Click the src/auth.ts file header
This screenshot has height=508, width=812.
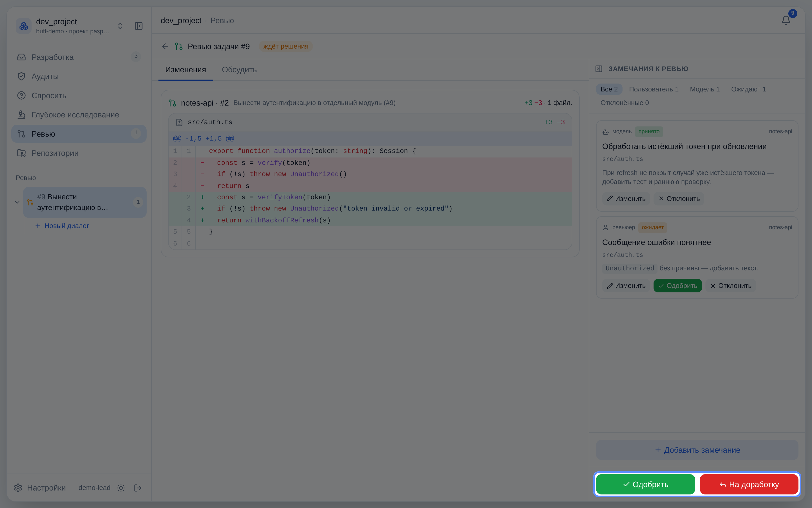370,122
